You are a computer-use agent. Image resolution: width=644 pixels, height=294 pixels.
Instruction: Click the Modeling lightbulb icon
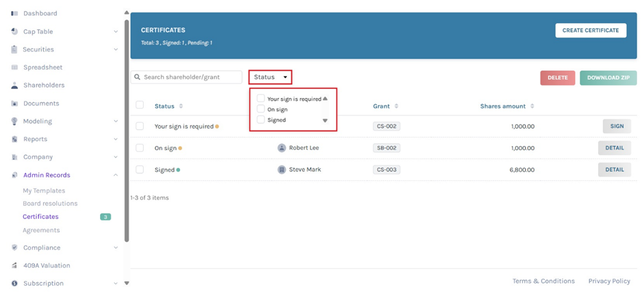[x=14, y=121]
